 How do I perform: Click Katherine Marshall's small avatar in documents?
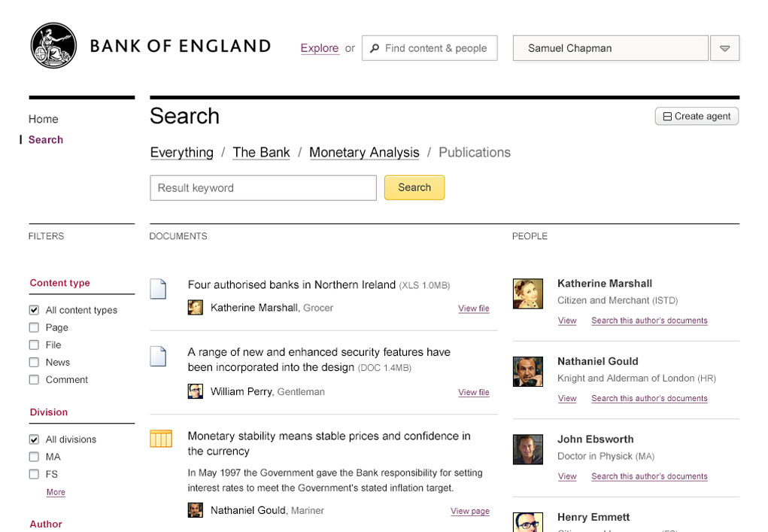(x=196, y=308)
